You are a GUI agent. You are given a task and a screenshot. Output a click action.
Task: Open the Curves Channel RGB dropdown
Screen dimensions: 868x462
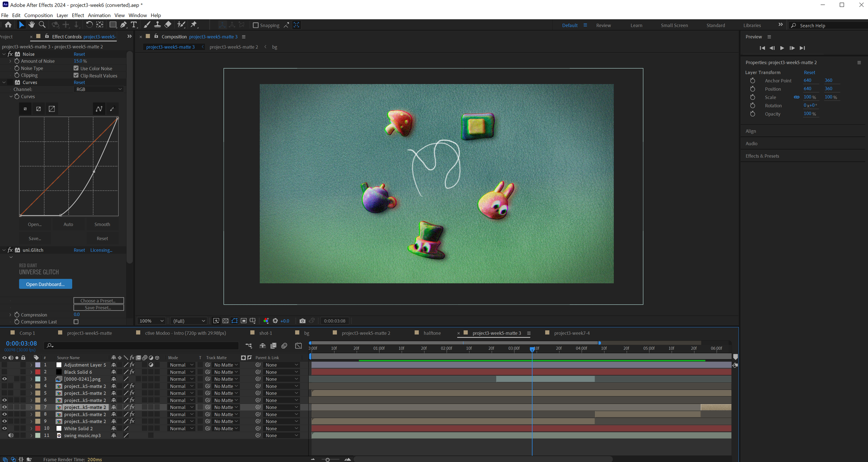pos(99,89)
